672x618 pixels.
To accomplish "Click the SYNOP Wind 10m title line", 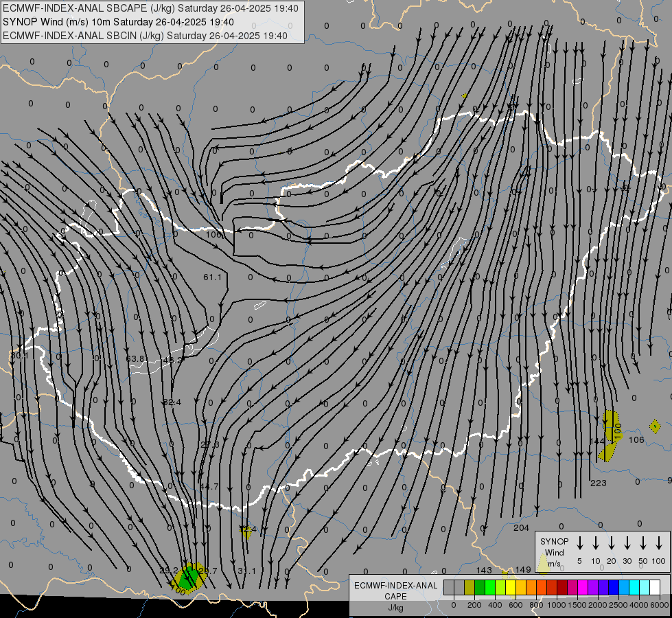I will point(118,22).
